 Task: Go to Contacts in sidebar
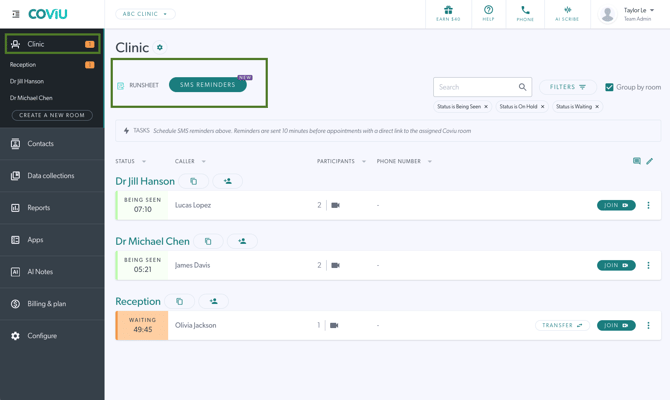[x=52, y=144]
